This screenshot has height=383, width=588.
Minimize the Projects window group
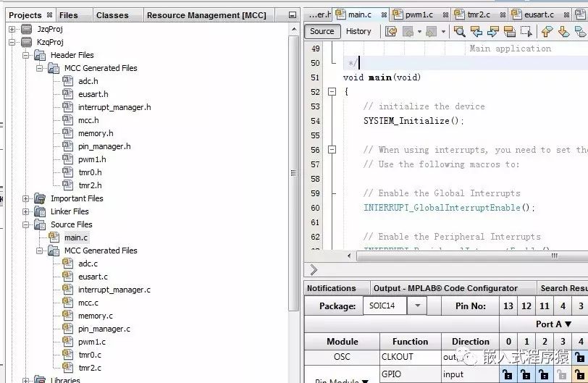pos(292,15)
